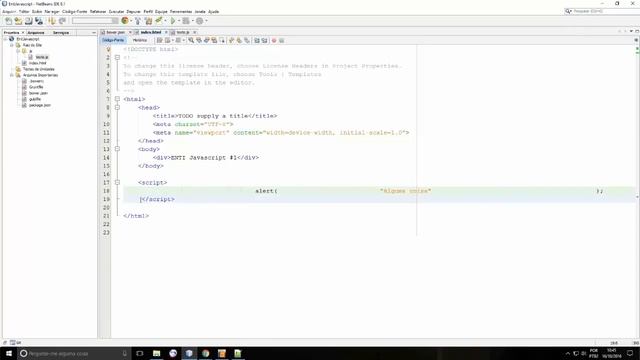This screenshot has width=640, height=360.
Task: Select teste.js in the project tree
Action: tap(42, 57)
